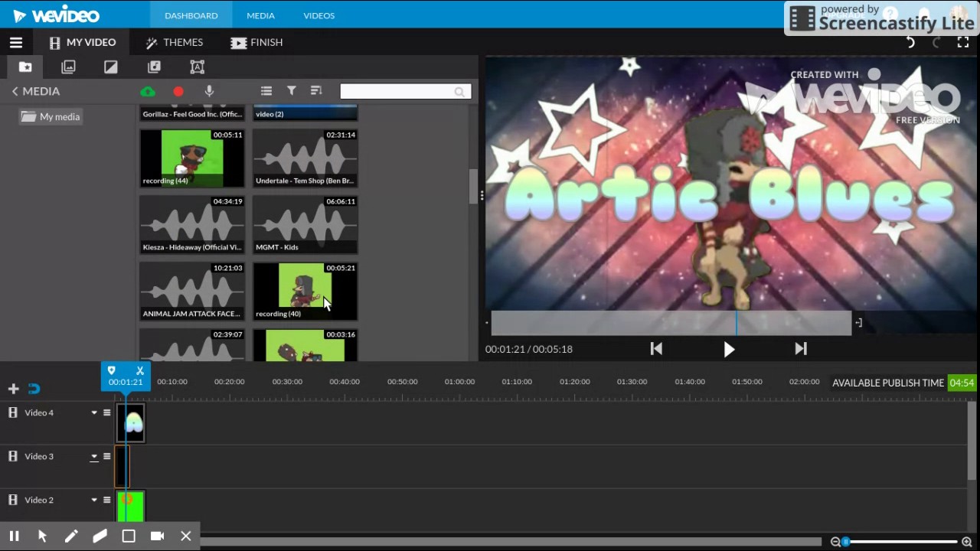Click the undo arrow icon

pos(910,43)
